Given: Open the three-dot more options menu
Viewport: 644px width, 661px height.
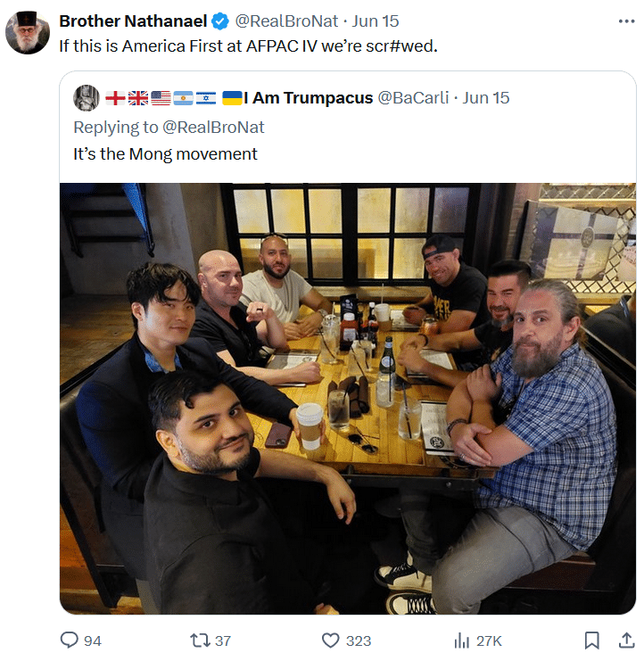Looking at the screenshot, I should [627, 21].
